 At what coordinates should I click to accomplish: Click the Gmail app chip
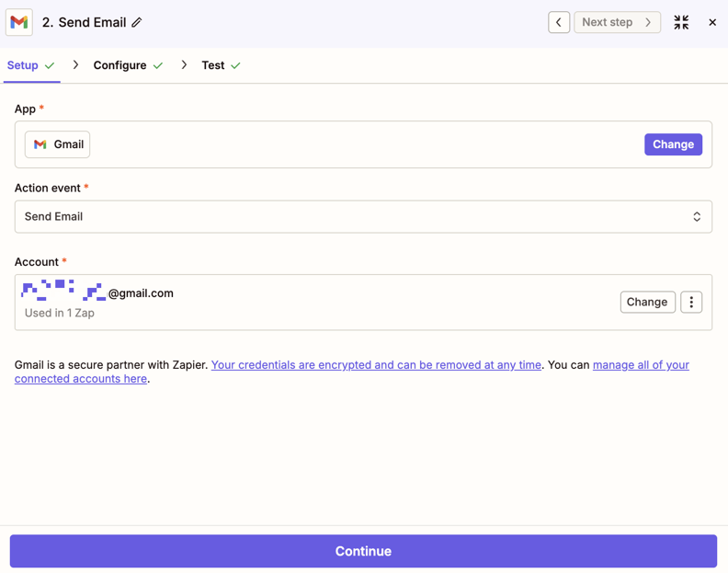57,144
